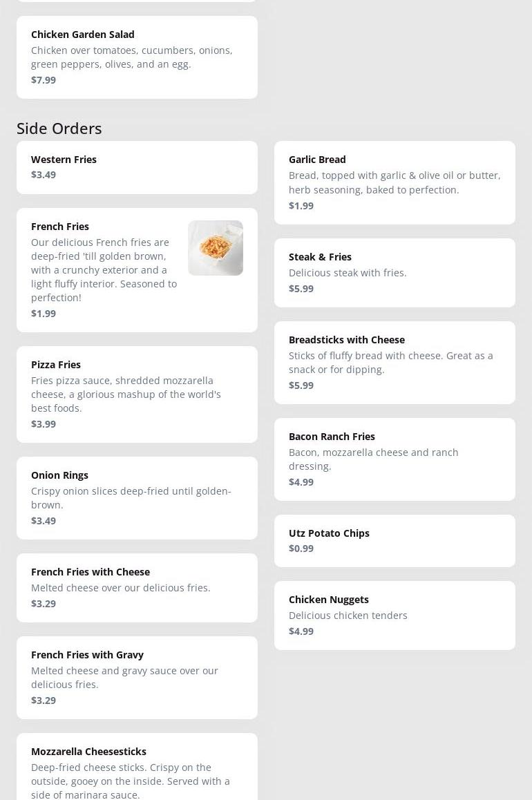Select Bacon Ranch Fries
The width and height of the screenshot is (532, 800).
click(395, 459)
